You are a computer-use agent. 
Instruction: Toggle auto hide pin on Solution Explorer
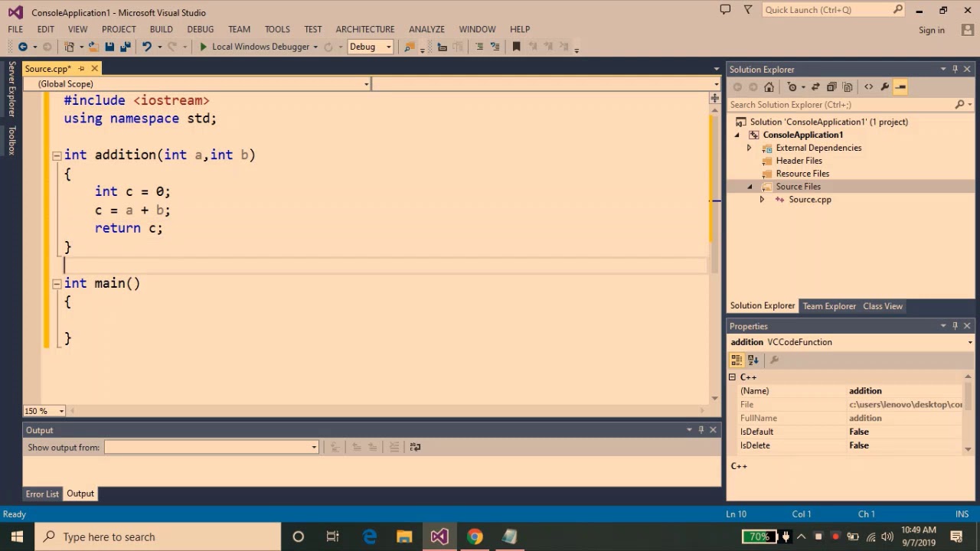pos(955,69)
